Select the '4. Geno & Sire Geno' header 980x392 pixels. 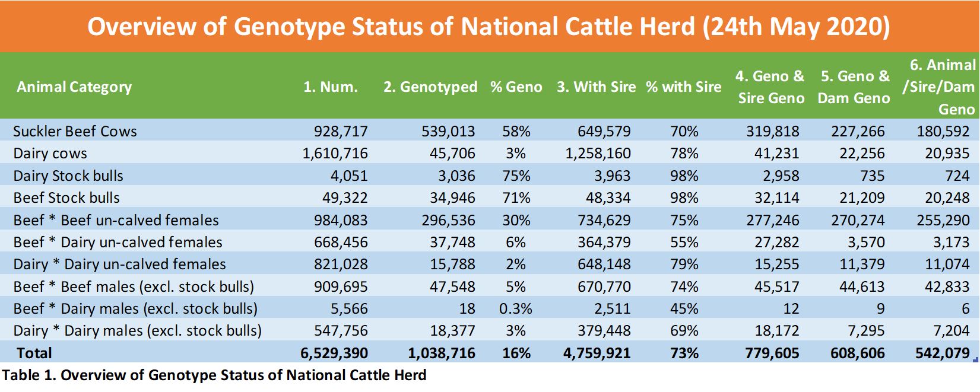(x=770, y=87)
